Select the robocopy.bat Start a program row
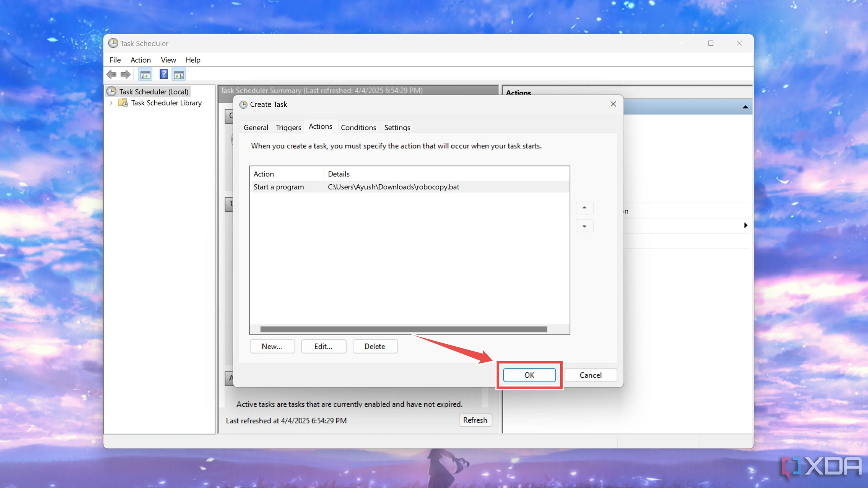The image size is (868, 488). point(356,187)
